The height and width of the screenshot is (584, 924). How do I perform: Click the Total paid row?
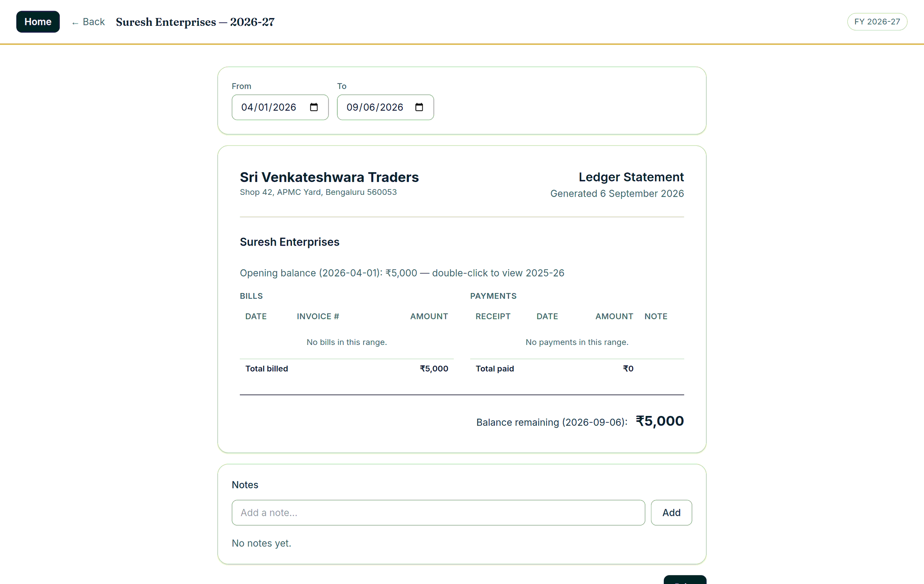click(x=577, y=368)
